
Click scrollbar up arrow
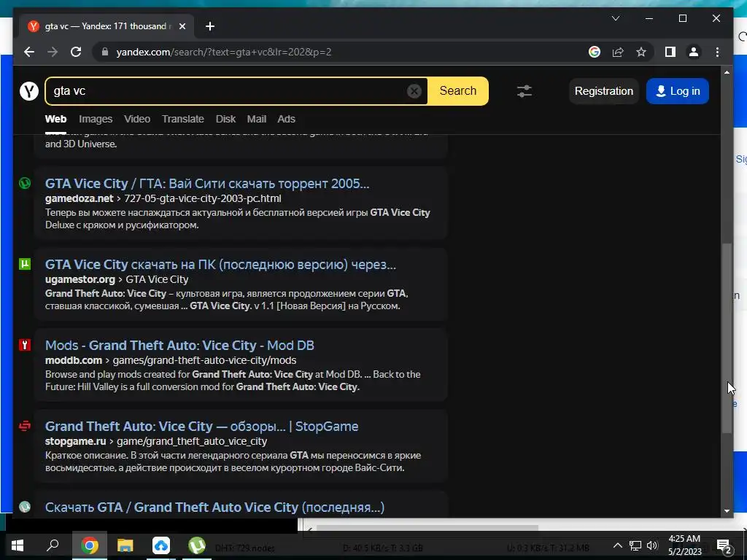pos(727,72)
